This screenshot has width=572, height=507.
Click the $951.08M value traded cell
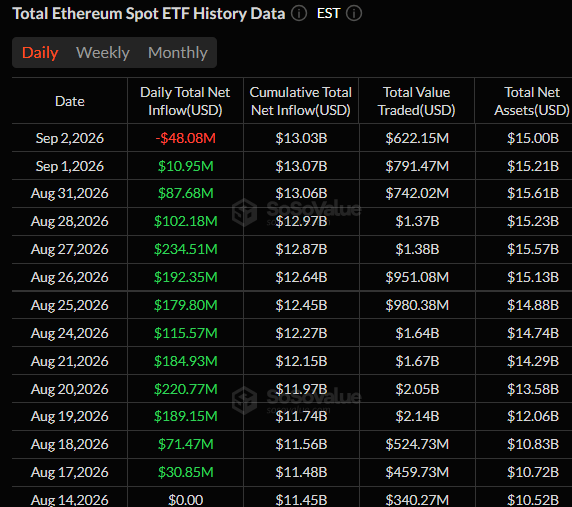417,277
